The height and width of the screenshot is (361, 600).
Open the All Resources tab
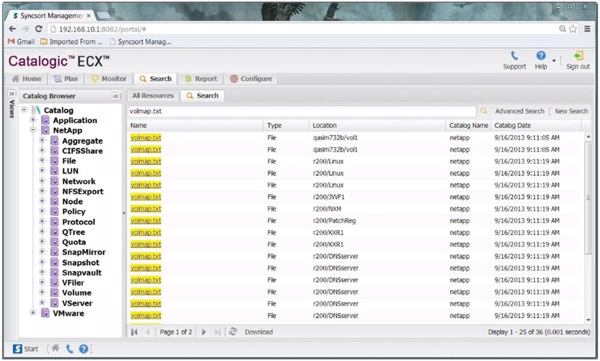pyautogui.click(x=153, y=96)
